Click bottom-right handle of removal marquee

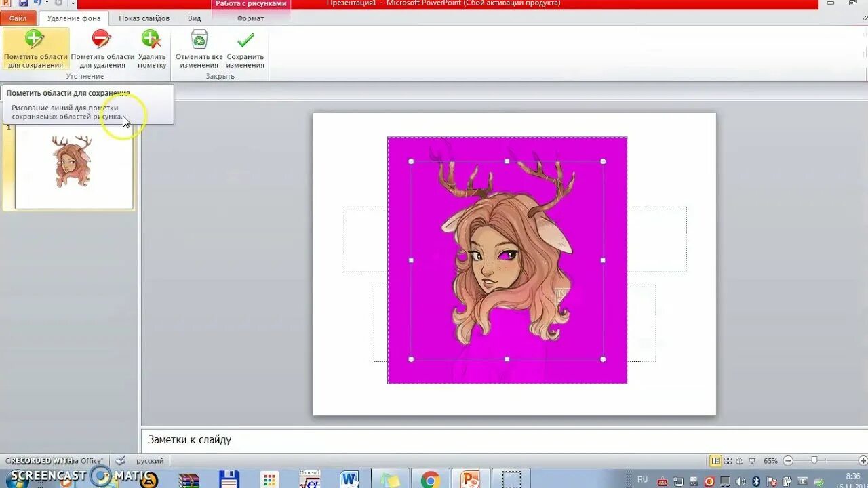[603, 359]
